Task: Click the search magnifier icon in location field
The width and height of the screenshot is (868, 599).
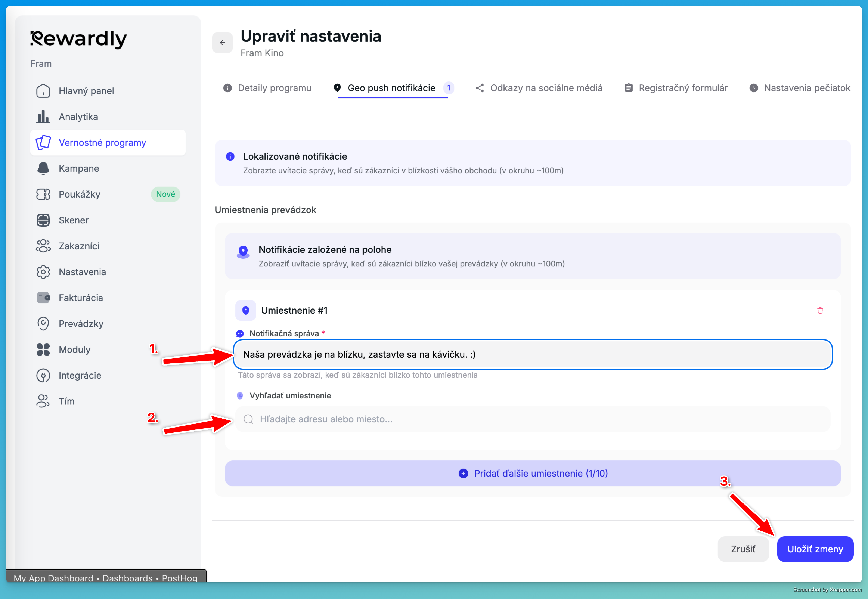Action: coord(248,419)
